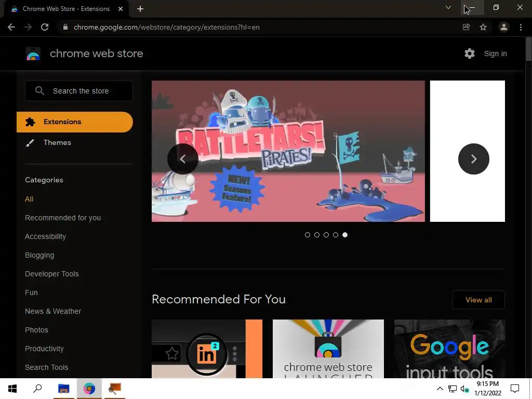Viewport: 532px width, 399px height.
Task: Open Search Tools category
Action: point(46,367)
